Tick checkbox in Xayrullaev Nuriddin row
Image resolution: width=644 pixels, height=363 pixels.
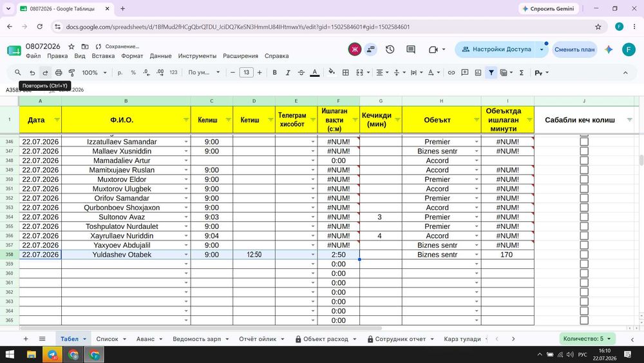(584, 236)
